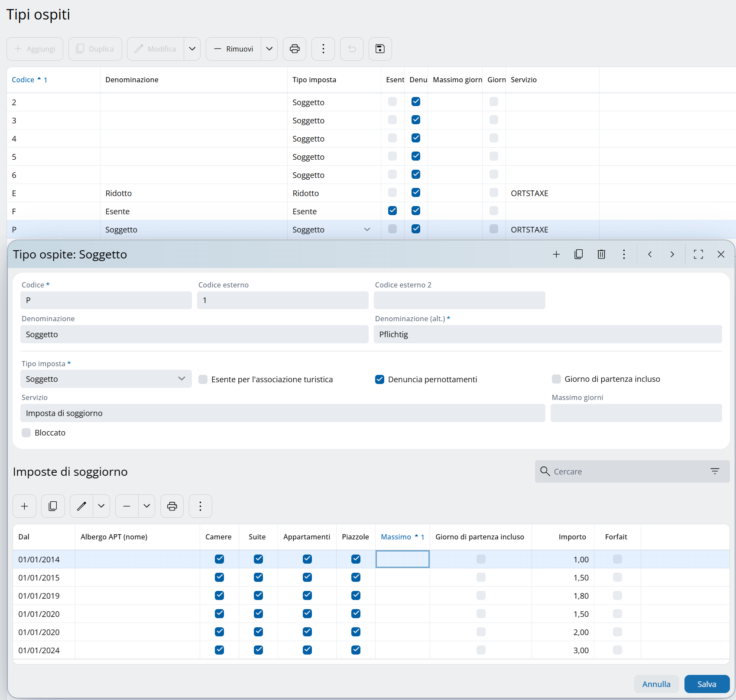Enable Esente per l'associazione turistica checkbox
736x700 pixels.
(x=203, y=380)
